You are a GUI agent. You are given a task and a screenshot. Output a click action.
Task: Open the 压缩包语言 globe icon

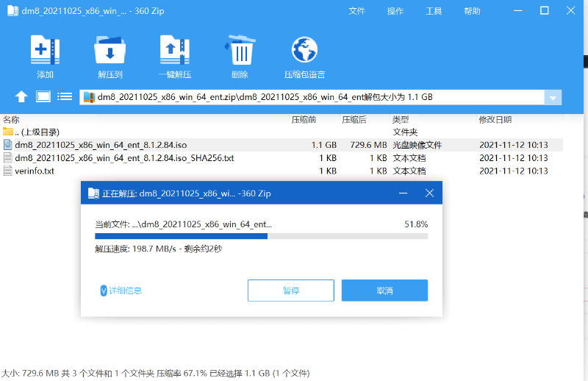[x=304, y=50]
